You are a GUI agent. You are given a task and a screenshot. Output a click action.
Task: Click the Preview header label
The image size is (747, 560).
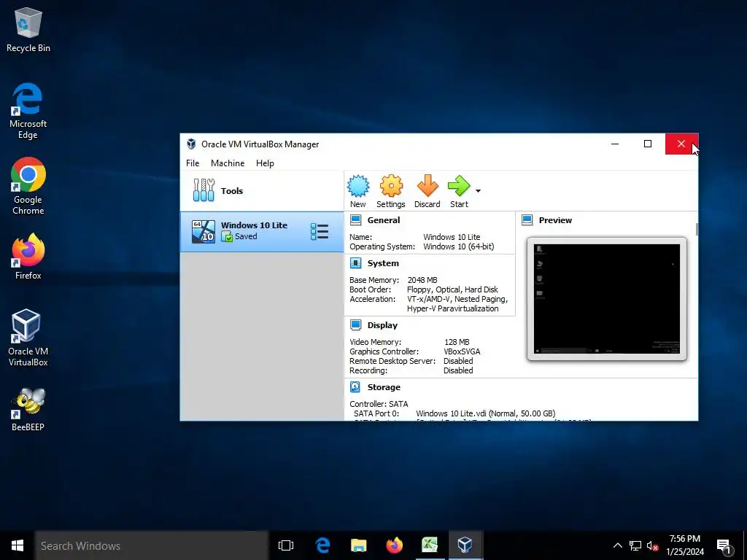pyautogui.click(x=555, y=220)
